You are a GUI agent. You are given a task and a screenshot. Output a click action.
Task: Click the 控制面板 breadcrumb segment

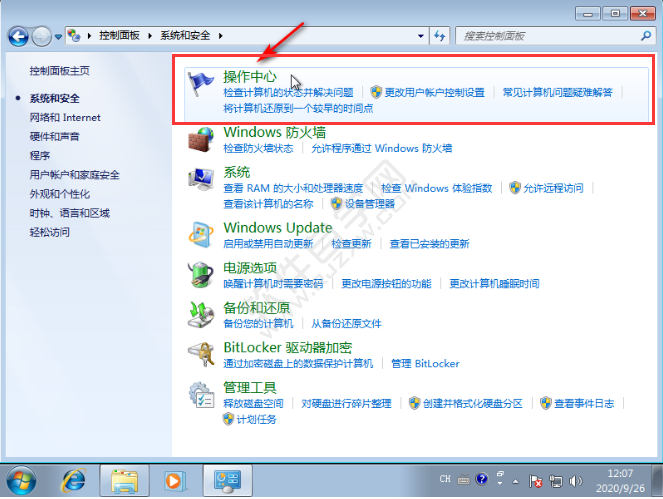tap(119, 36)
